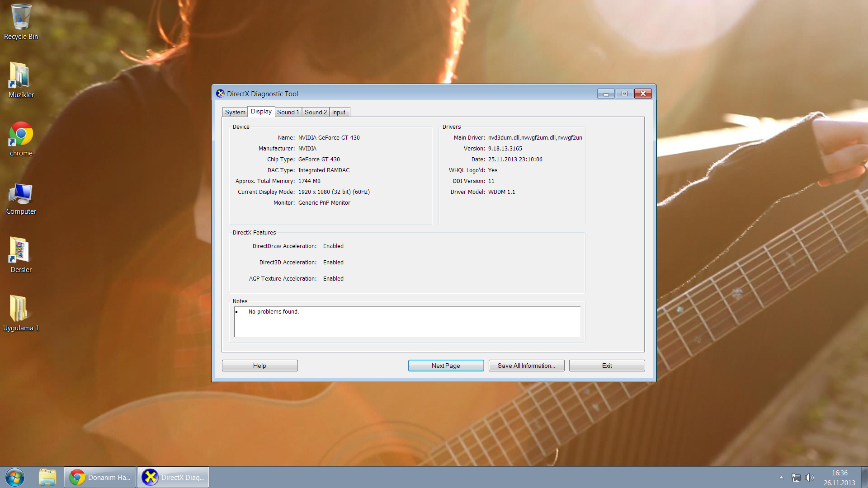Click the DDI Version value '11'

click(491, 181)
